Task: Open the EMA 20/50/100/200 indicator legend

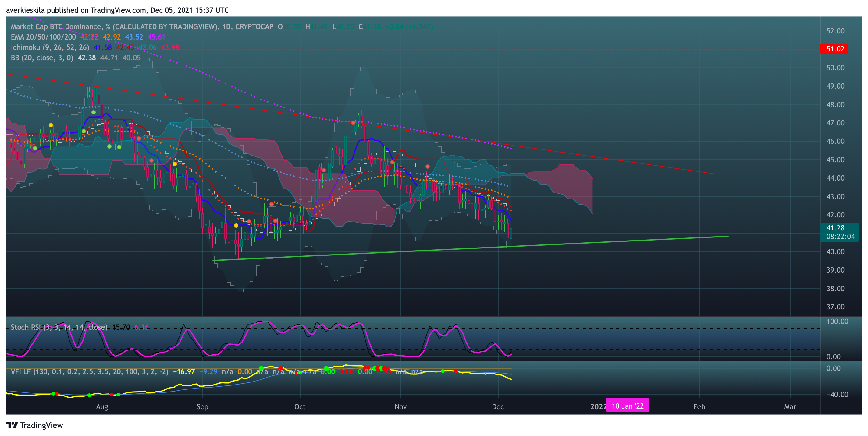Action: [43, 37]
